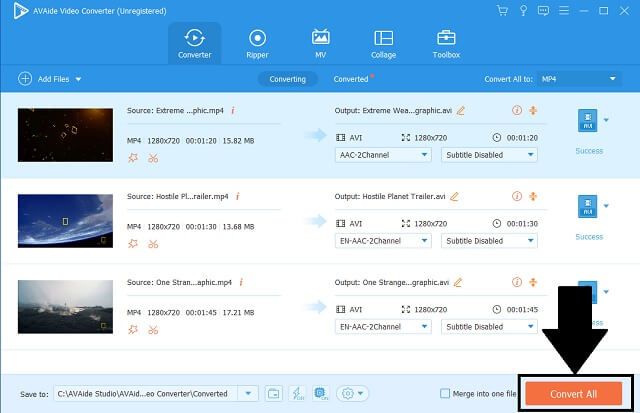
Task: Expand the Add Files dropdown arrow
Action: [78, 79]
